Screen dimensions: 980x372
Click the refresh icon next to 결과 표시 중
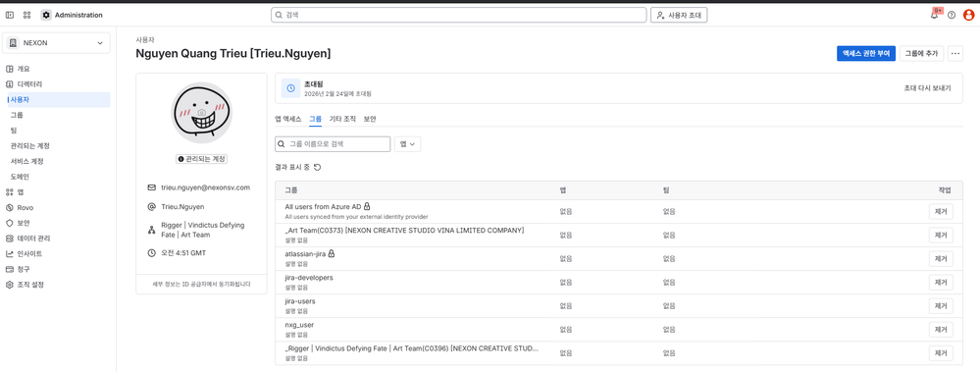point(317,167)
